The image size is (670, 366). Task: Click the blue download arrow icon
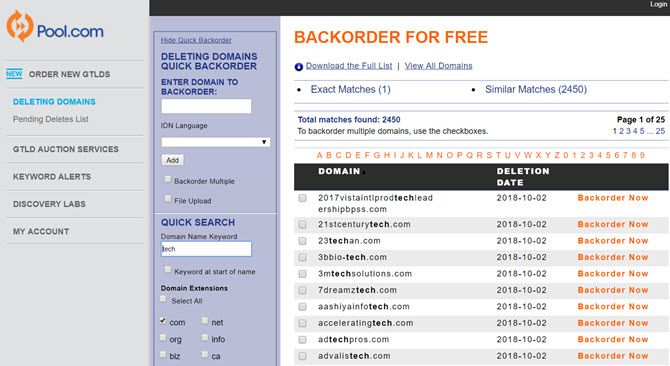(299, 67)
